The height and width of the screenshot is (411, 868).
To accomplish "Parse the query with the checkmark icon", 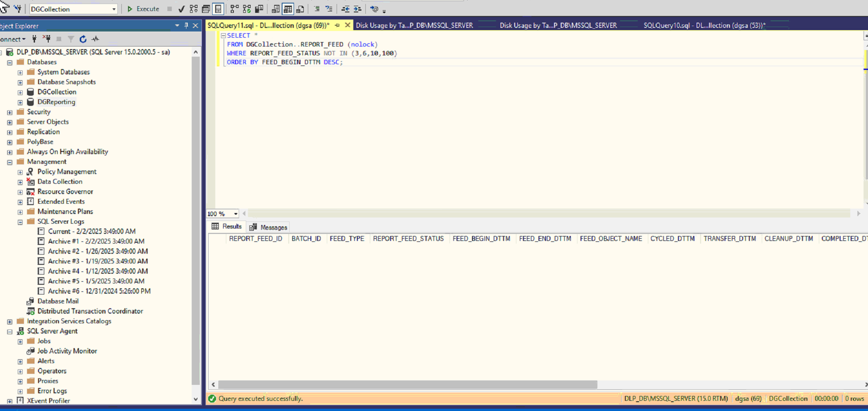I will click(182, 9).
